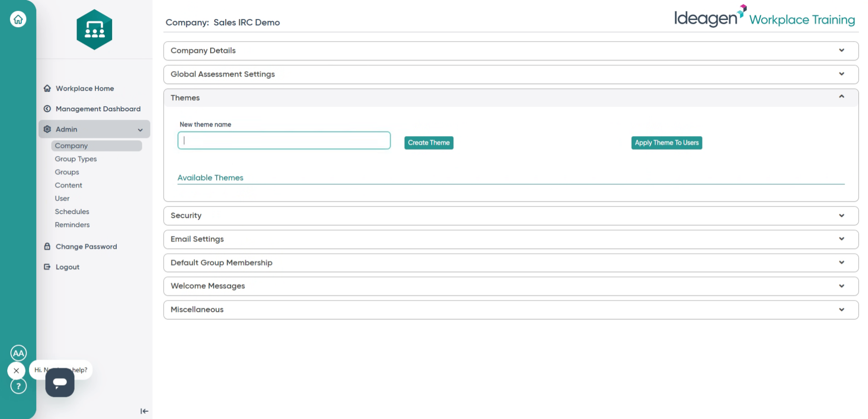Click the Admin gear icon
Screen dimensions: 868x419
(x=47, y=129)
